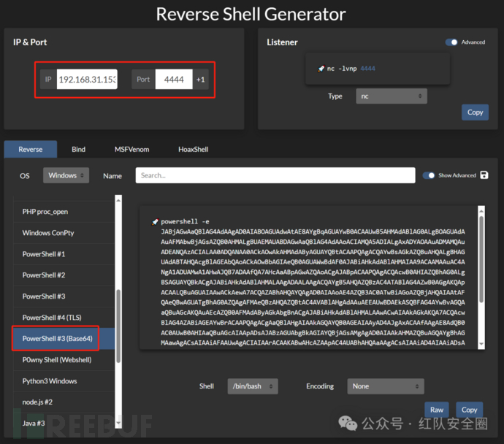
Task: Click the save icon beside Show Advanced
Action: 484,175
